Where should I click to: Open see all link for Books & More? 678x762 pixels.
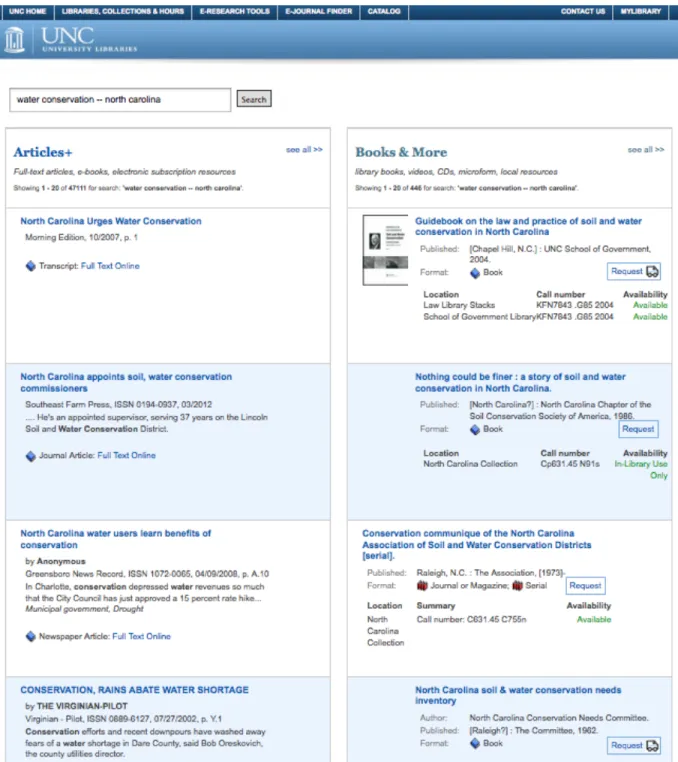click(x=645, y=150)
